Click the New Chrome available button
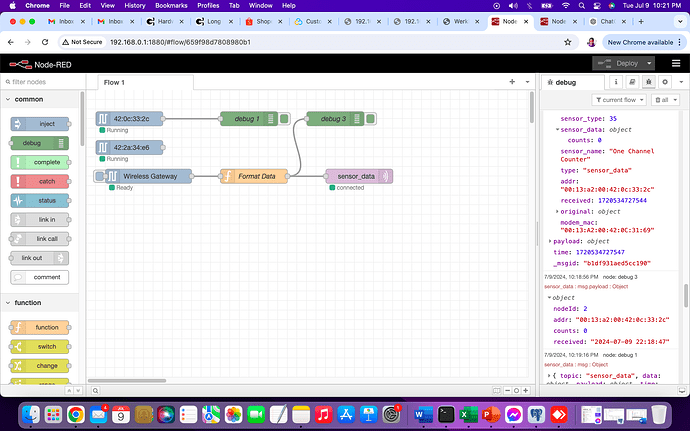Viewport: 690px width, 431px height. (x=636, y=41)
